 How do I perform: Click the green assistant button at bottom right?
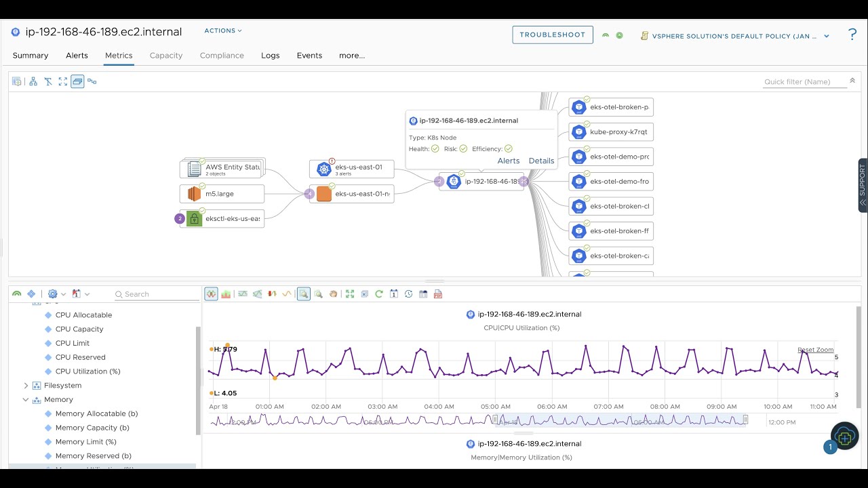[845, 436]
